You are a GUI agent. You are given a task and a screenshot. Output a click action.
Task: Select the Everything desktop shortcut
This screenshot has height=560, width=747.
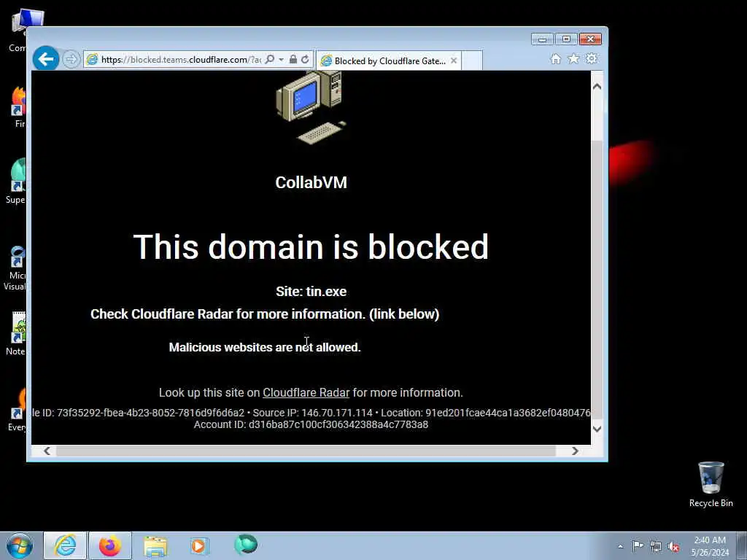click(x=18, y=410)
